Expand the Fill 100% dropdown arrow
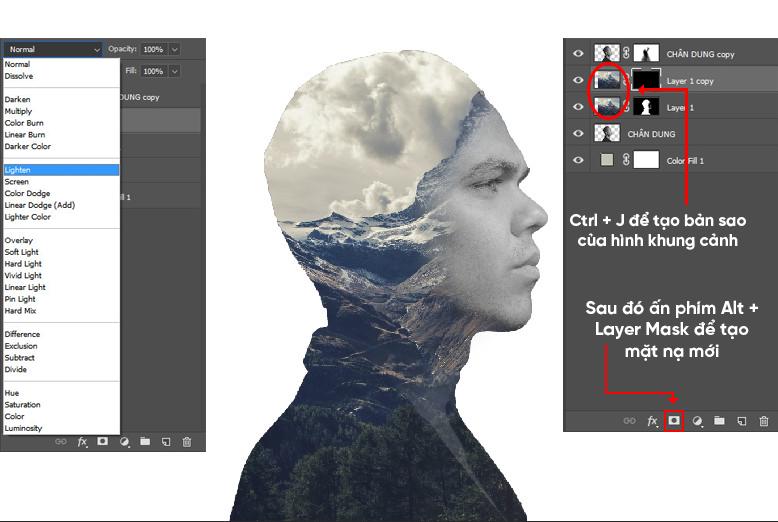The height and width of the screenshot is (522, 778). 174,71
